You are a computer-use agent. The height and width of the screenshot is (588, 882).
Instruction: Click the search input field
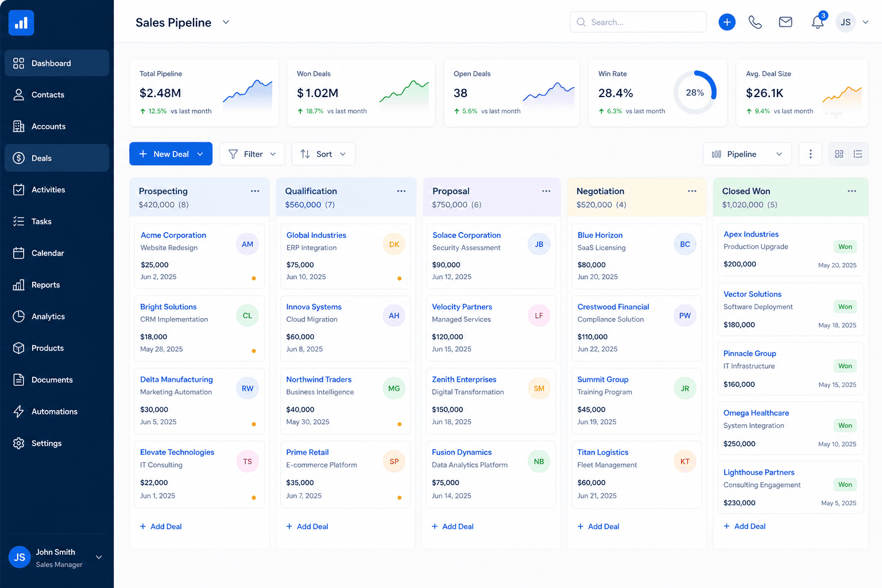point(639,22)
